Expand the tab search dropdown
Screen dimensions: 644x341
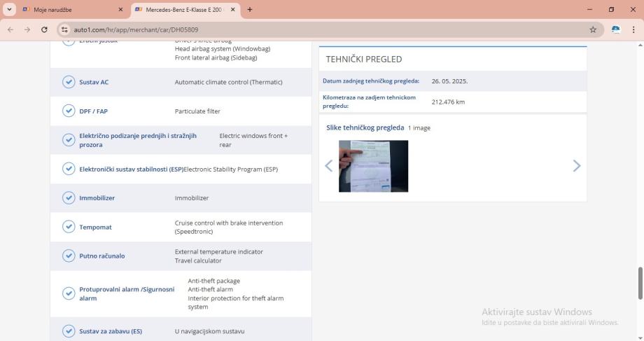coord(9,9)
